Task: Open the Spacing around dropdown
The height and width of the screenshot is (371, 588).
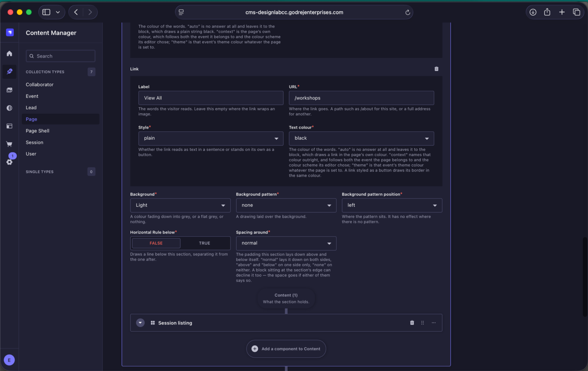Action: (286, 243)
